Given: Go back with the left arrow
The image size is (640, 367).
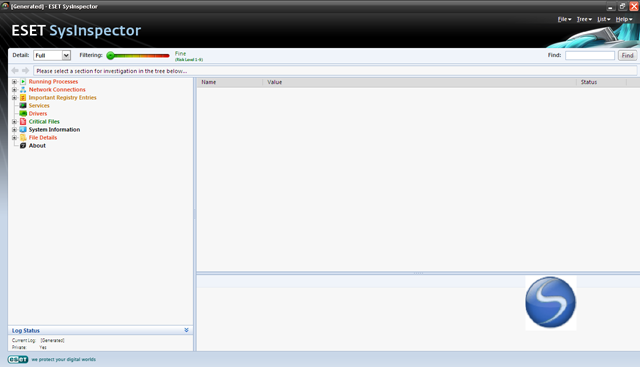Looking at the screenshot, I should click(x=15, y=71).
